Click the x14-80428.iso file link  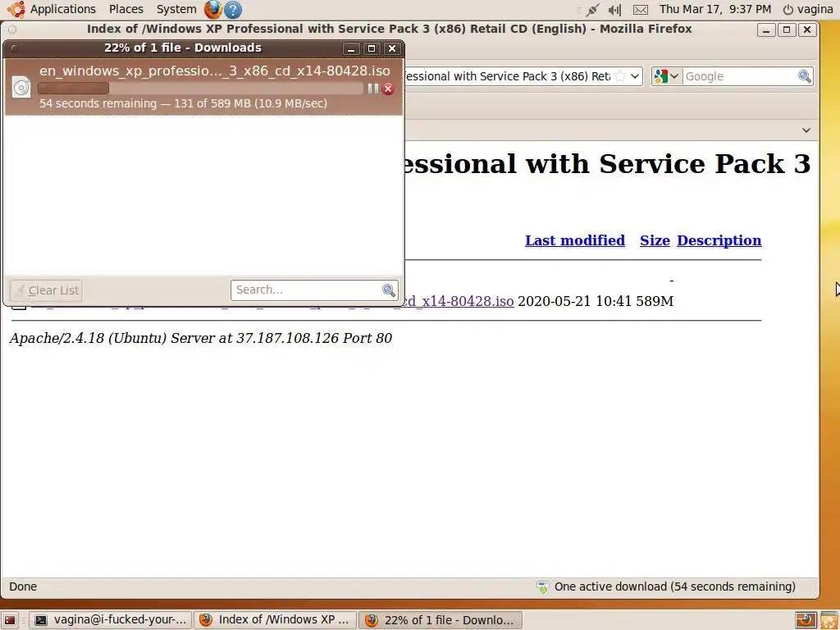pos(459,301)
